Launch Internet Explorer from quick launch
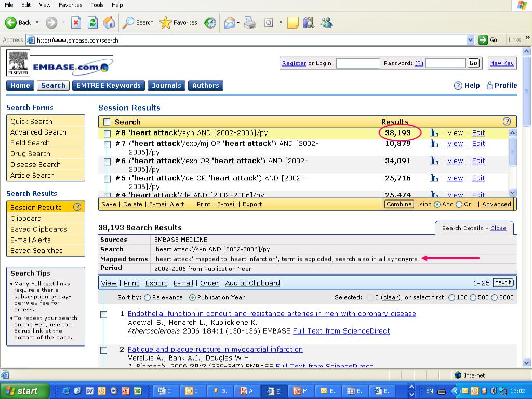532x399 pixels. coord(65,391)
